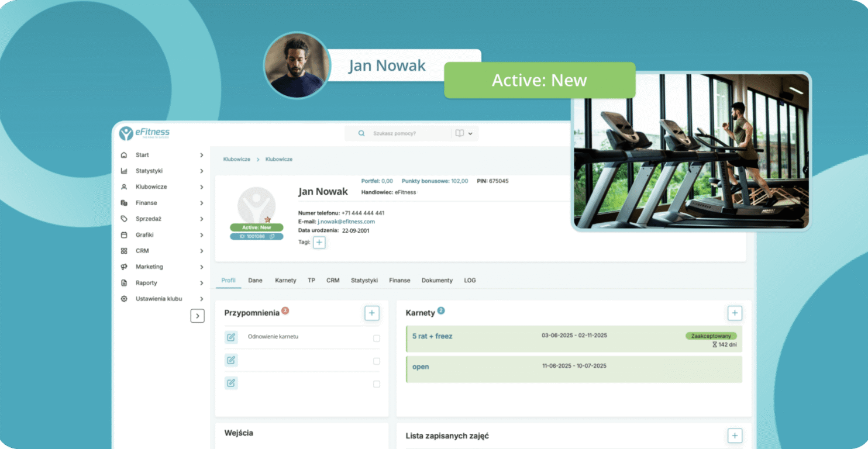Expand the Marketing menu chevron
Screen dimensions: 868x449
(201, 267)
